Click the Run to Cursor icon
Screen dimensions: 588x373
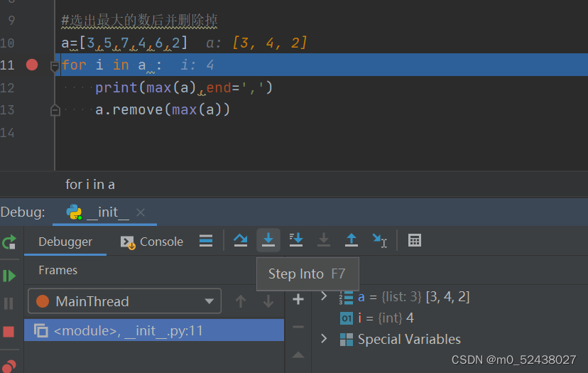pos(379,241)
